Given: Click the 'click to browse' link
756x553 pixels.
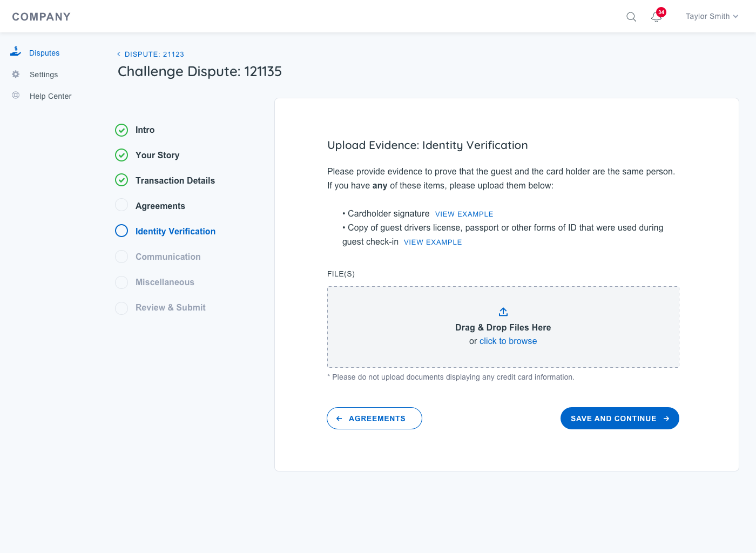Looking at the screenshot, I should 508,341.
